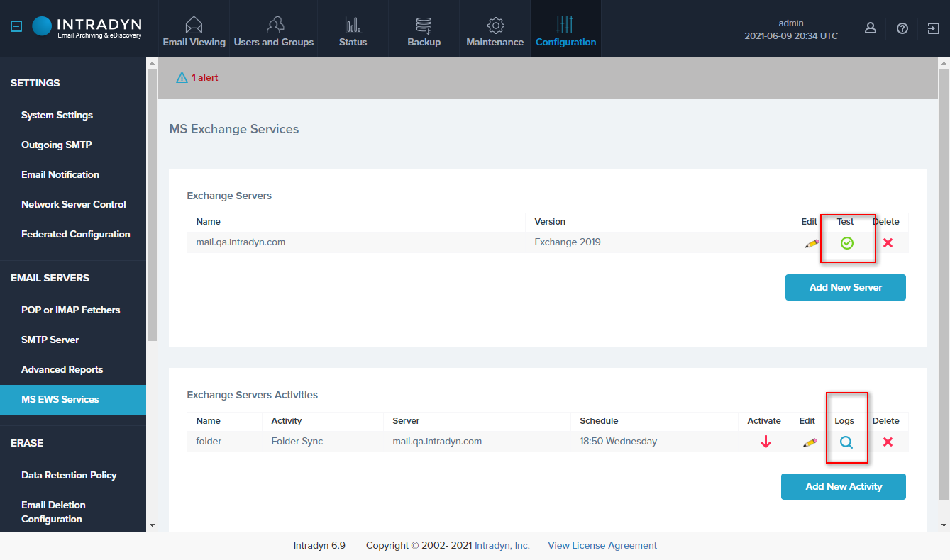Open the user profile icon
This screenshot has width=950, height=560.
pos(870,28)
